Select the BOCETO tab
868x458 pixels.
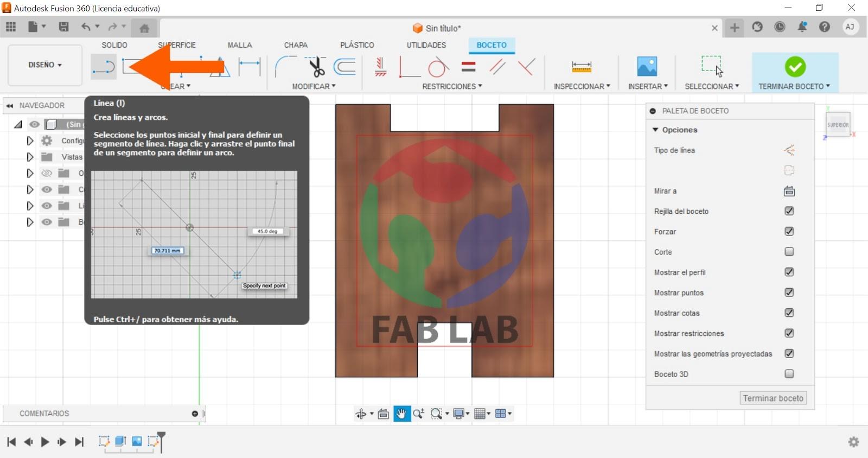coord(492,45)
